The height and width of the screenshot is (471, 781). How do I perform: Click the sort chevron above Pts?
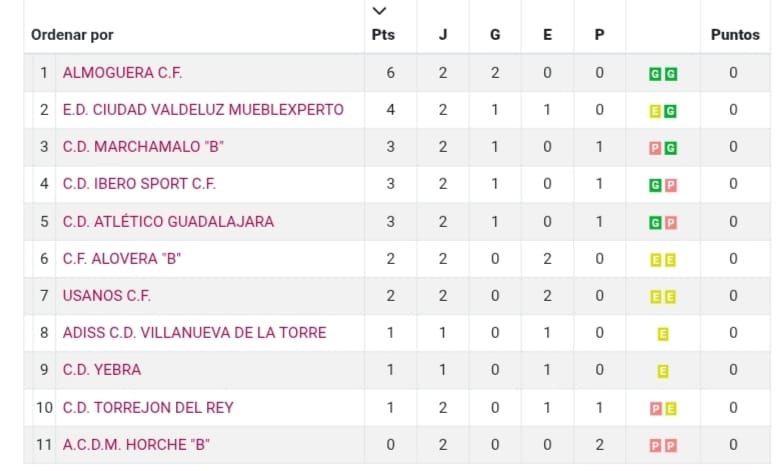click(x=379, y=11)
